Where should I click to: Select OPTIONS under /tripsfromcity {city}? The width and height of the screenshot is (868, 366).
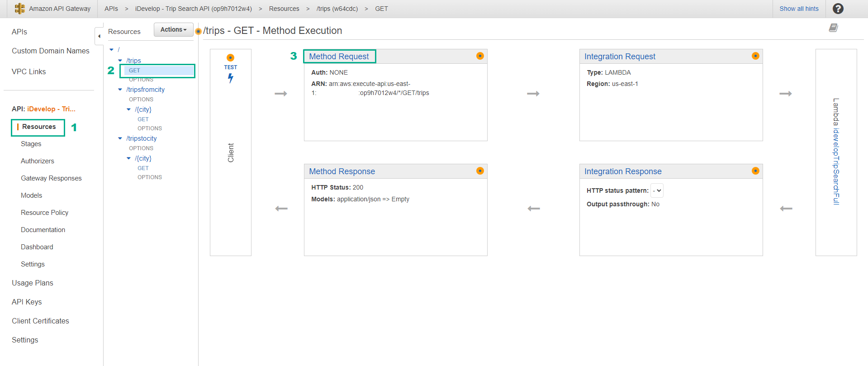[150, 128]
